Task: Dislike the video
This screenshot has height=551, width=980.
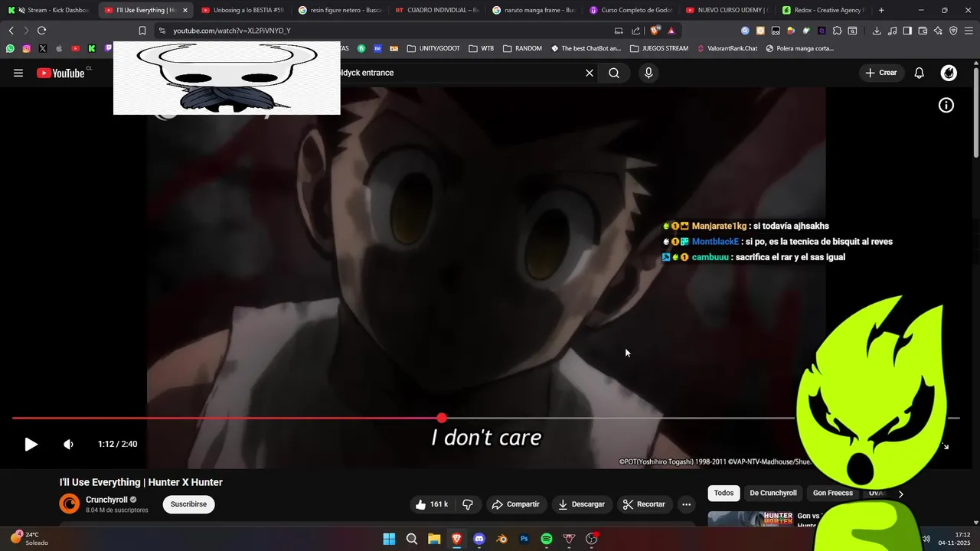Action: click(x=468, y=504)
